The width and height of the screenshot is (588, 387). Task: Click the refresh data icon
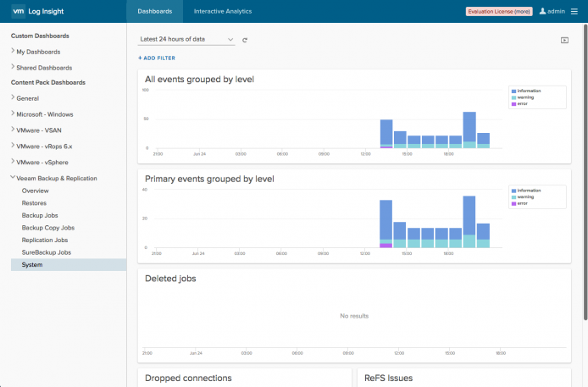(245, 40)
